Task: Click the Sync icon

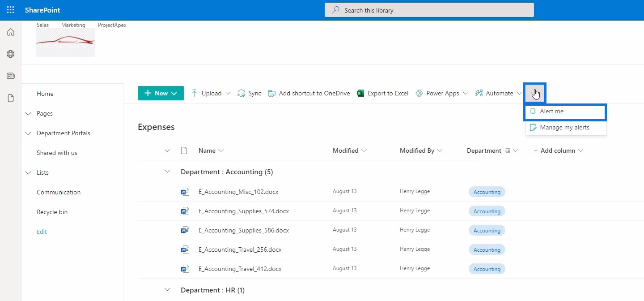Action: [x=241, y=93]
